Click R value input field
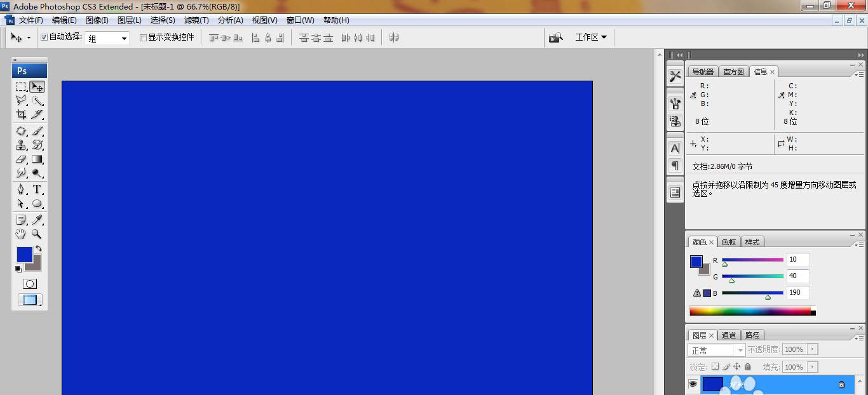 pyautogui.click(x=797, y=259)
